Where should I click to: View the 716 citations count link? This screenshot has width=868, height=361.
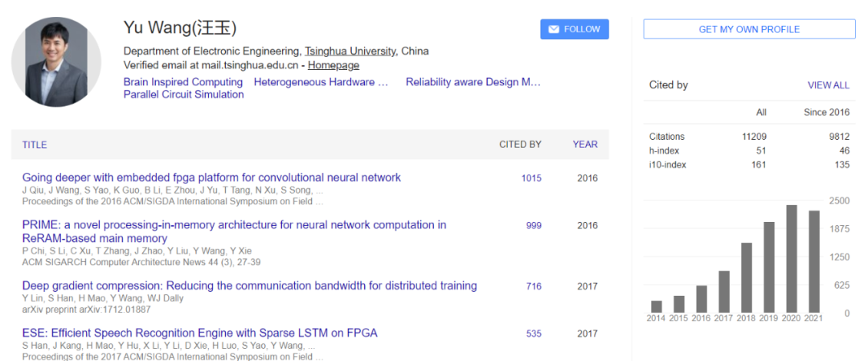[534, 286]
